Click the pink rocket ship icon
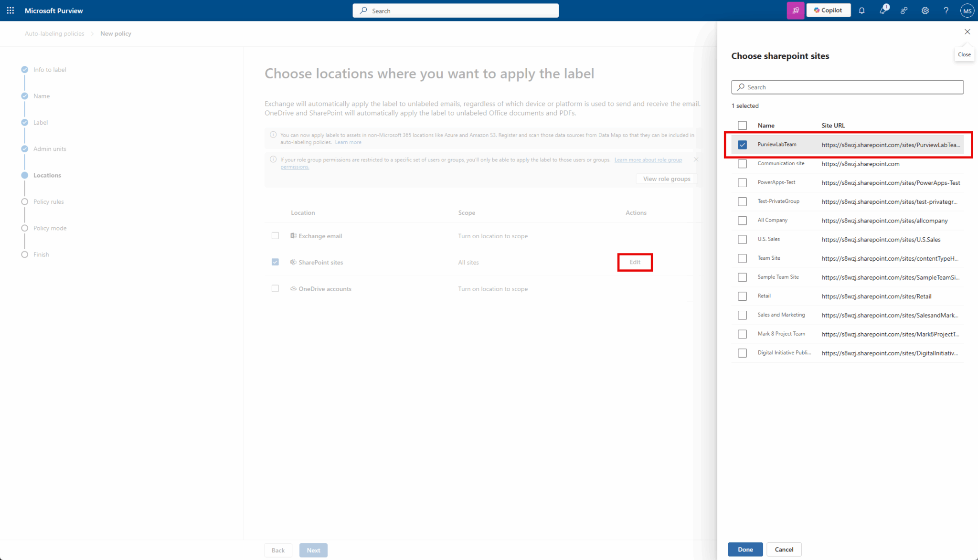This screenshot has height=560, width=978. (x=795, y=10)
